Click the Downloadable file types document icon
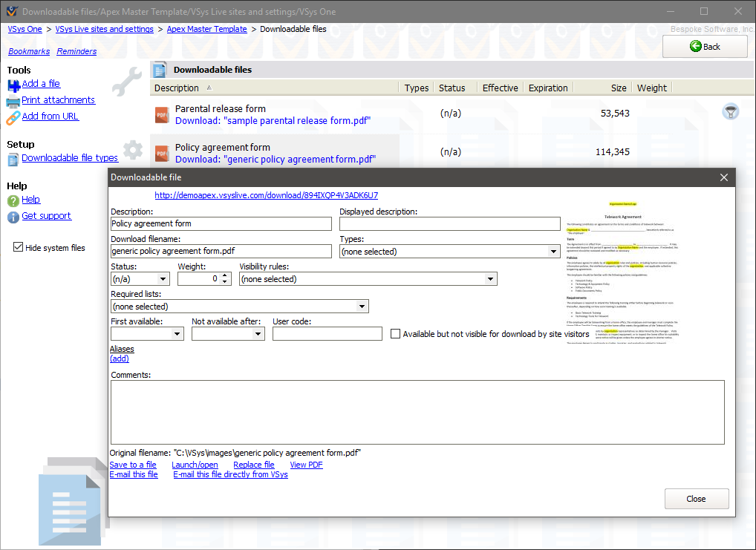The height and width of the screenshot is (550, 756). coord(13,159)
